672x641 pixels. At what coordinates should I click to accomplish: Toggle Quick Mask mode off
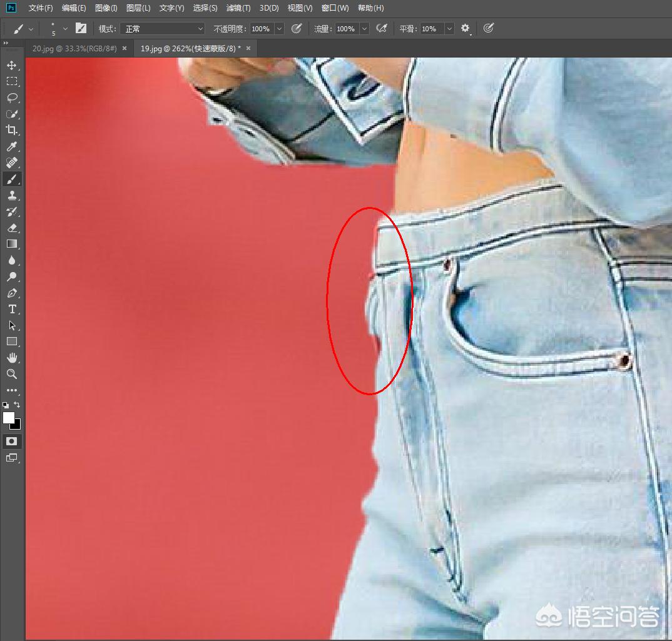click(x=11, y=441)
